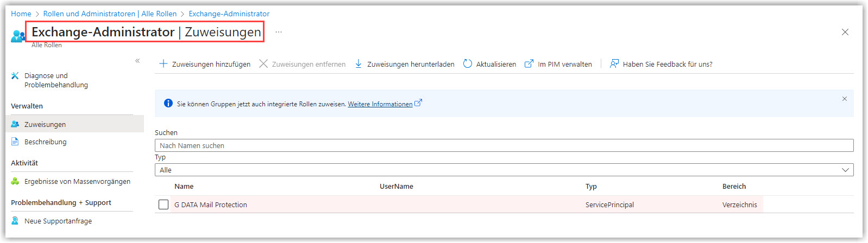Click the download arrow icon for Zuweisungen herunterladen
868x243 pixels.
(x=358, y=63)
